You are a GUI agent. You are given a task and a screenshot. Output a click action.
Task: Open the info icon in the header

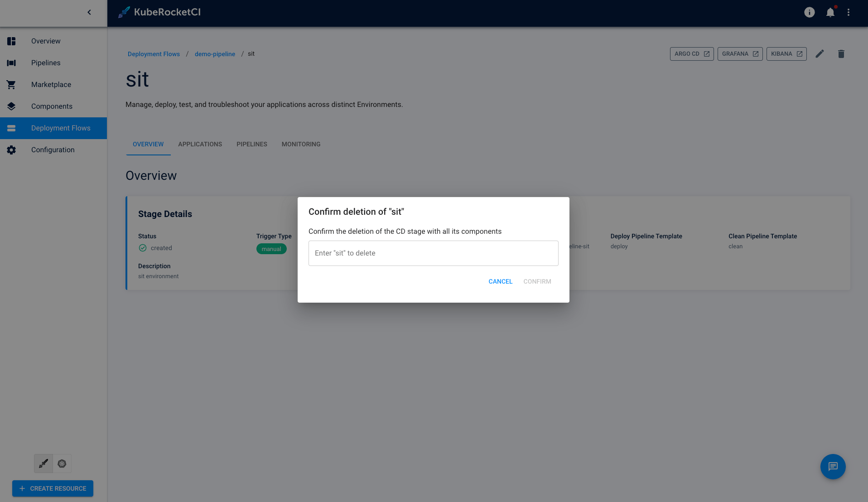tap(809, 12)
